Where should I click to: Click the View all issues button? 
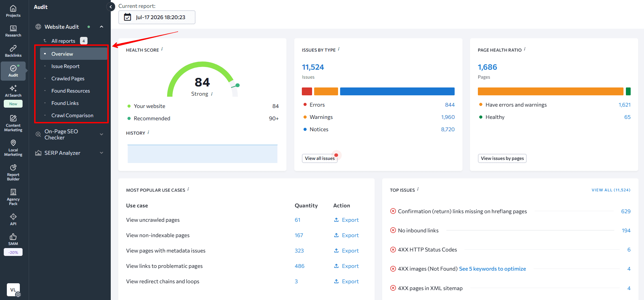point(320,158)
